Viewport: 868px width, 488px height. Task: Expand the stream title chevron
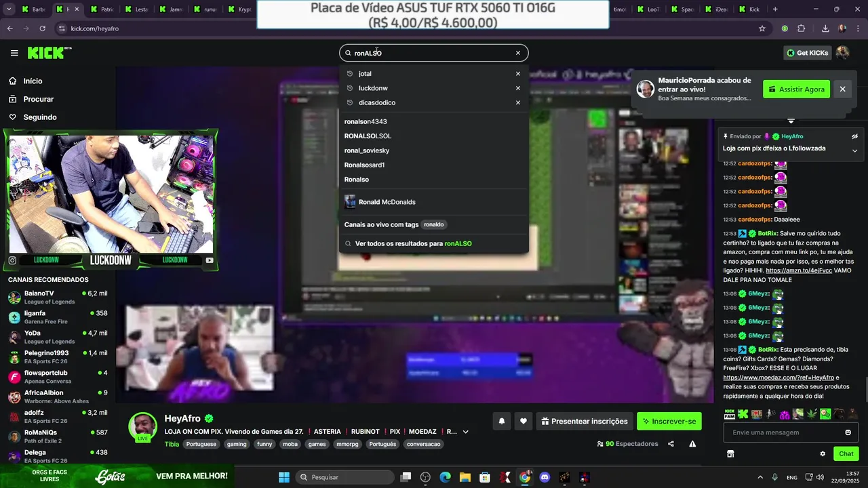tap(465, 432)
